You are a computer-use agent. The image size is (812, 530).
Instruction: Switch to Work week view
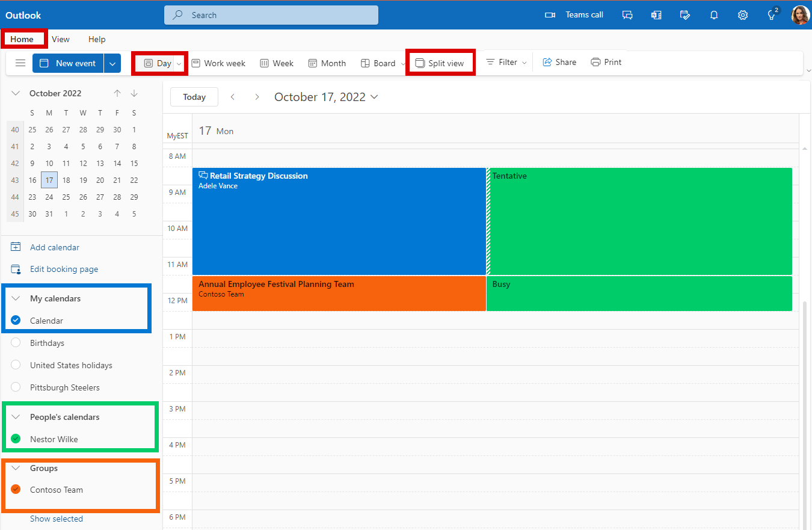[218, 63]
